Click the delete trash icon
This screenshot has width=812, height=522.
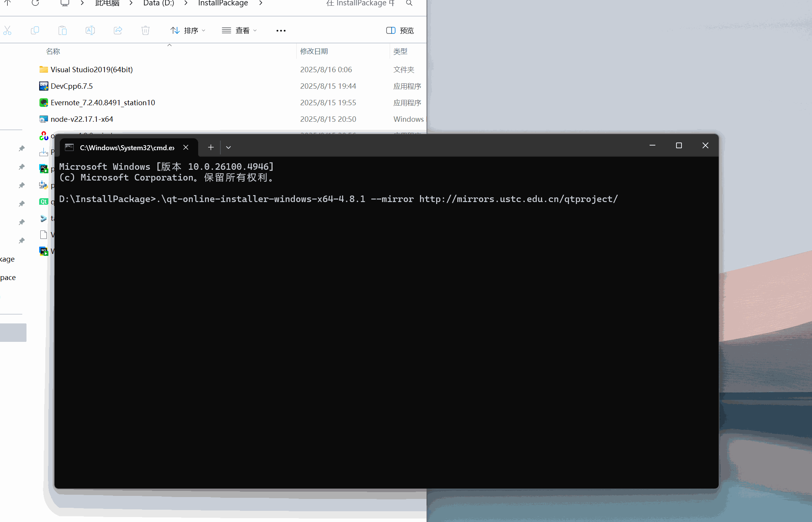click(x=146, y=30)
